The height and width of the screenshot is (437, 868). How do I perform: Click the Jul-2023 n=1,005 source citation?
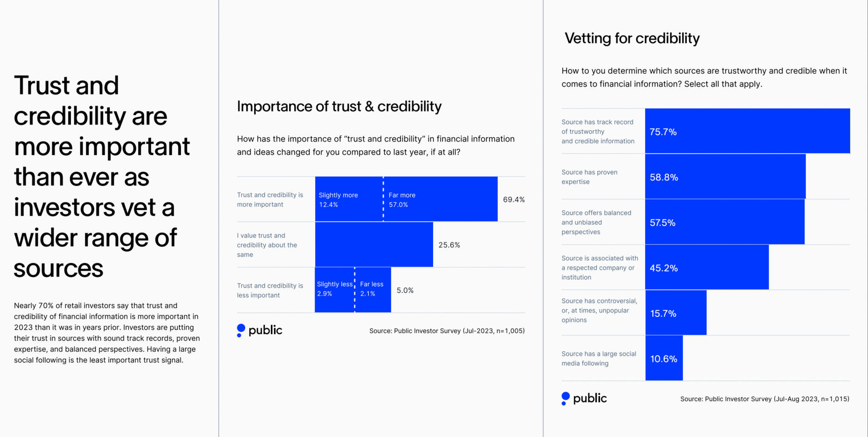(447, 331)
